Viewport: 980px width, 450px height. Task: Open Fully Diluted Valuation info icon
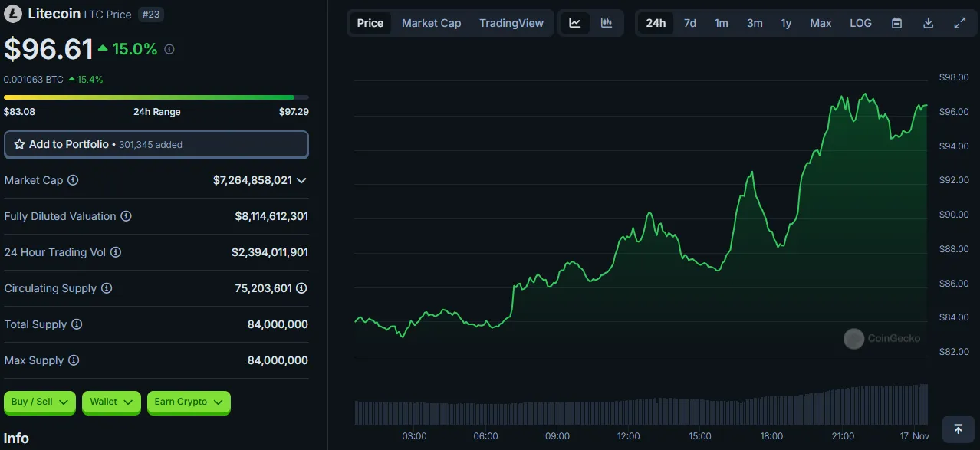click(126, 216)
